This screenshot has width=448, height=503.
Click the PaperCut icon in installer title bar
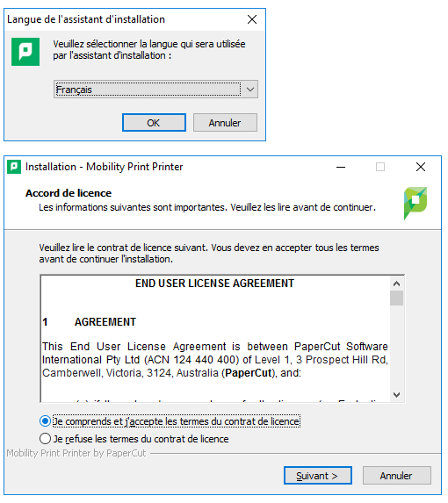[x=14, y=167]
